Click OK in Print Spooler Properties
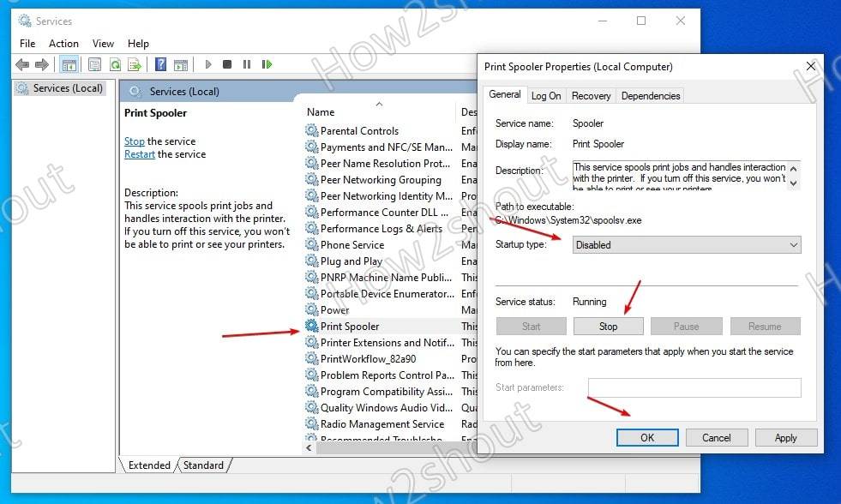841x504 pixels. pyautogui.click(x=647, y=437)
